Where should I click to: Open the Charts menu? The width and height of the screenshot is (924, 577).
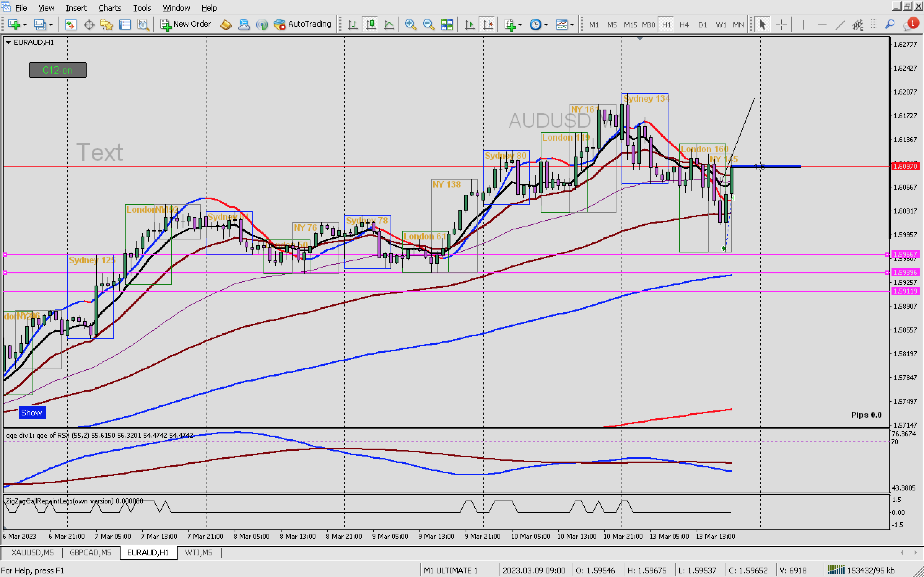click(x=110, y=8)
